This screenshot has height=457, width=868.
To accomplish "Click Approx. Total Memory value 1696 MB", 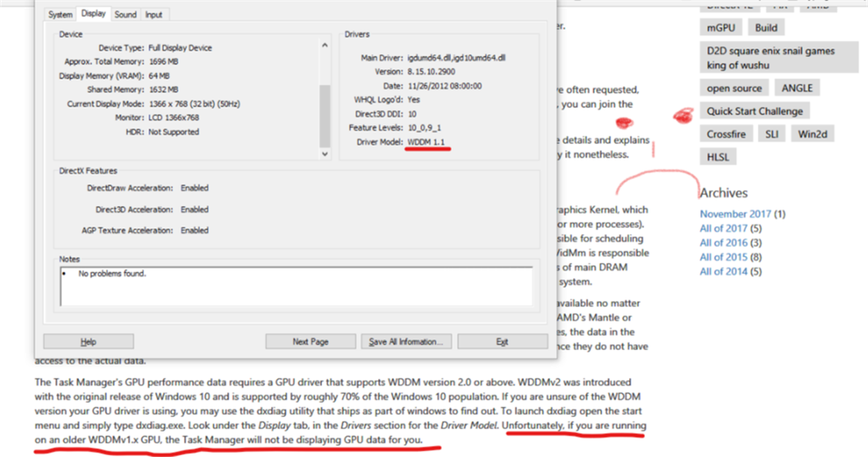I will (164, 62).
